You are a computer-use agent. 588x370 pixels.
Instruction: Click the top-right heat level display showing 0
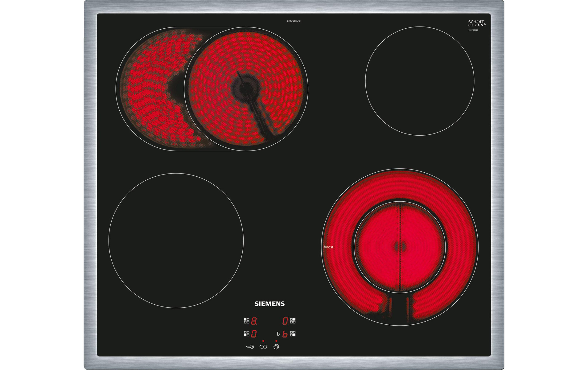pyautogui.click(x=285, y=321)
